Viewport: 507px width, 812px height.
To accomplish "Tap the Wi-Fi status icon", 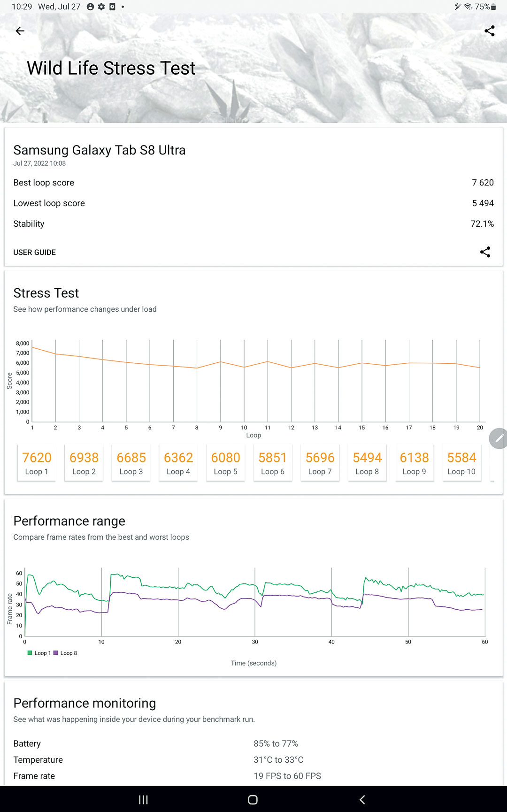I will (468, 7).
